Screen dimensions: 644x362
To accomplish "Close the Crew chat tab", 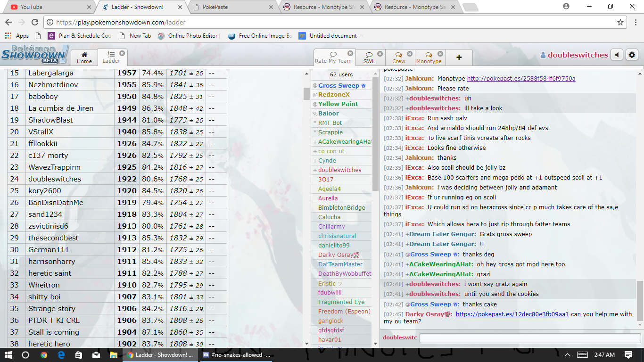I will pos(410,54).
